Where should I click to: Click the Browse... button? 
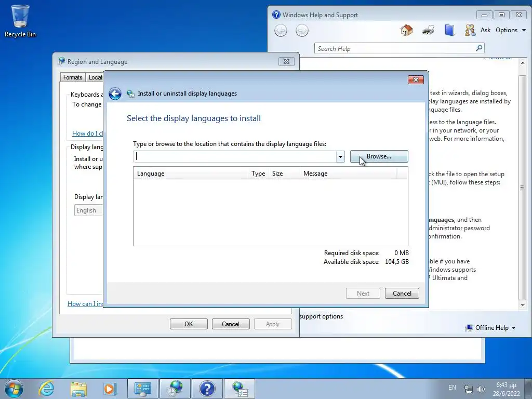click(379, 156)
